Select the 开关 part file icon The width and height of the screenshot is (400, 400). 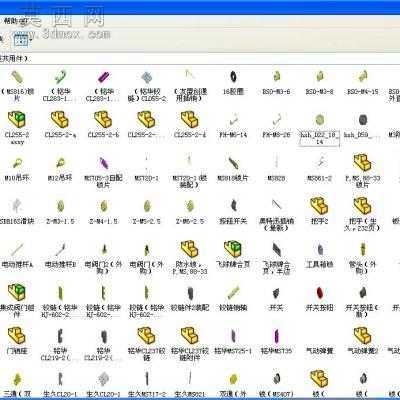tap(276, 293)
